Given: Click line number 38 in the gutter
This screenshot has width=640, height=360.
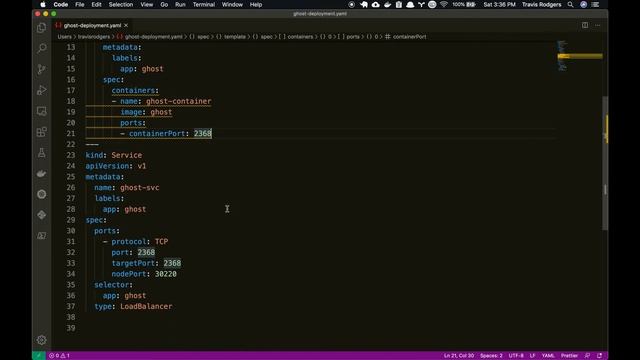Looking at the screenshot, I should click(x=71, y=317).
